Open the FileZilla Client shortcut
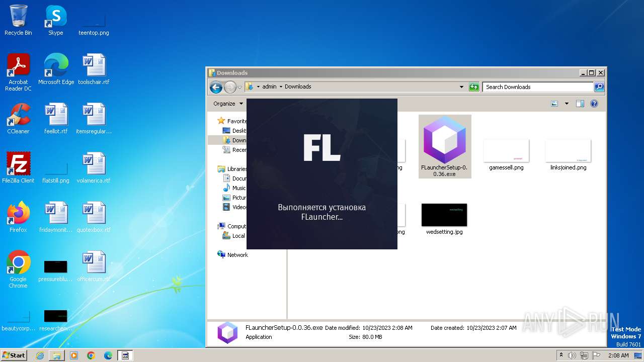 (x=18, y=168)
